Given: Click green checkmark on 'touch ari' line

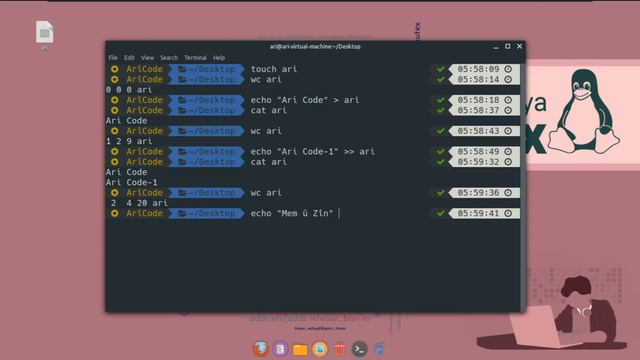Looking at the screenshot, I should pyautogui.click(x=440, y=69).
